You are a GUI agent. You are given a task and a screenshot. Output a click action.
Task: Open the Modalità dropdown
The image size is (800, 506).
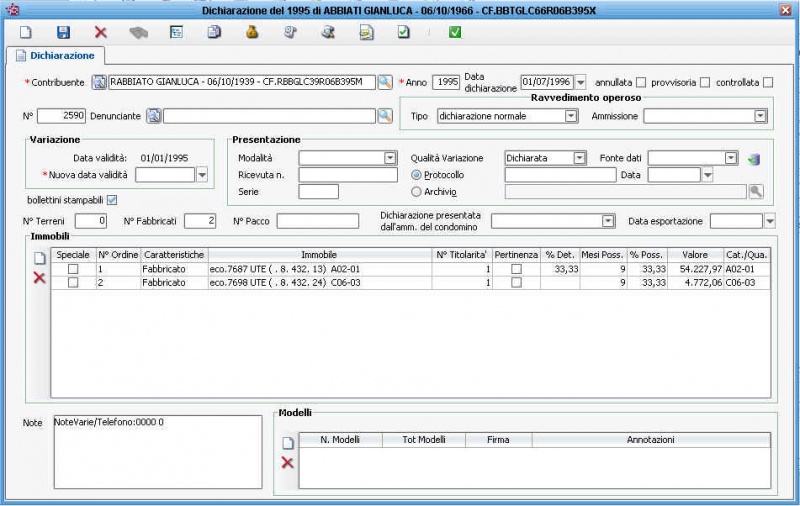pos(390,158)
